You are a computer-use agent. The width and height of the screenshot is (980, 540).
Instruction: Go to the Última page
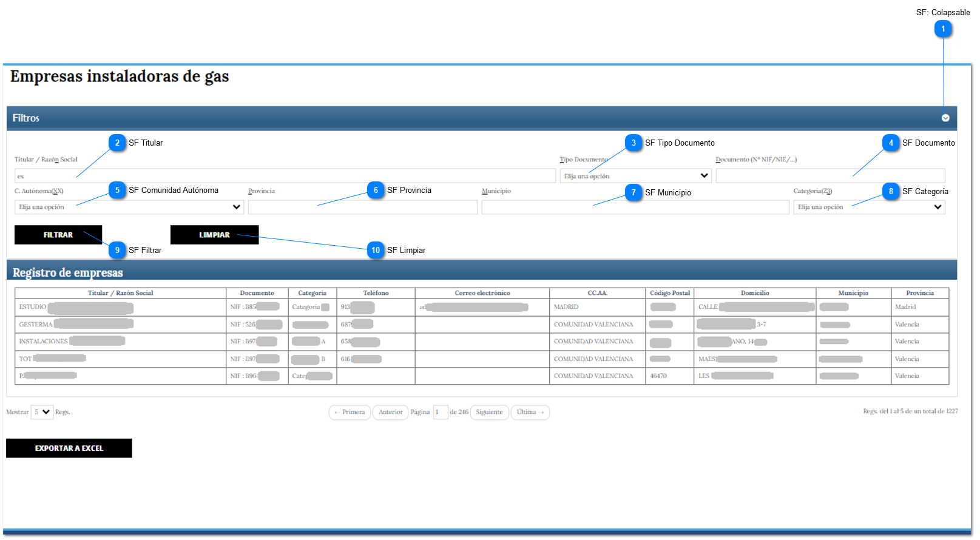point(530,413)
